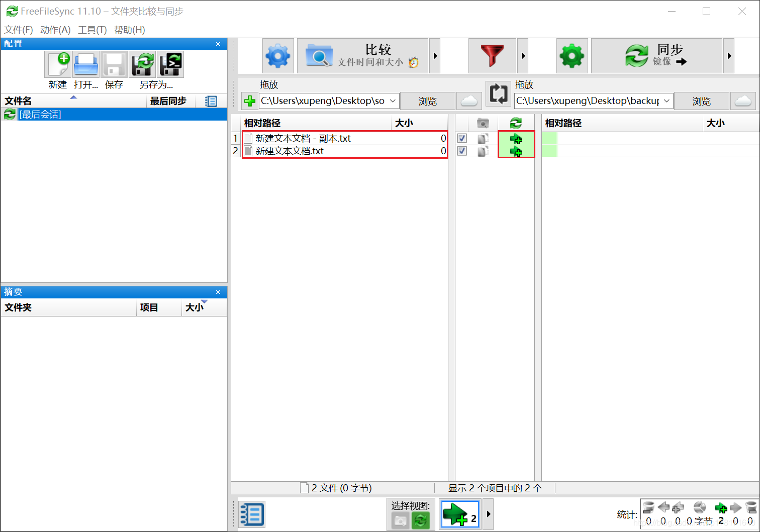Viewport: 760px width, 532px height.
Task: Sort by right 相对路径 column header
Action: tap(622, 123)
